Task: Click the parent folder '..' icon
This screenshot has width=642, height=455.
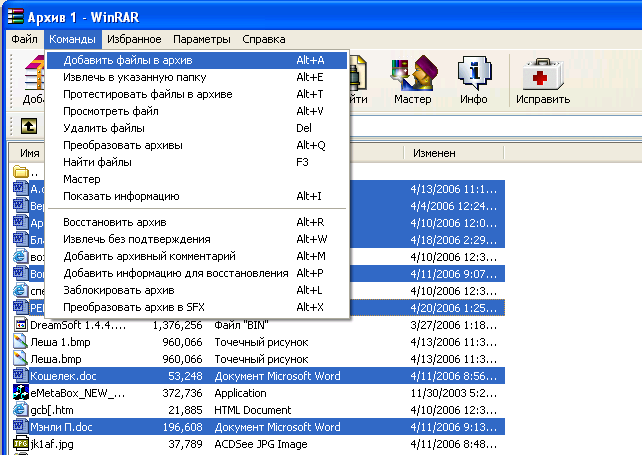Action: (x=20, y=171)
